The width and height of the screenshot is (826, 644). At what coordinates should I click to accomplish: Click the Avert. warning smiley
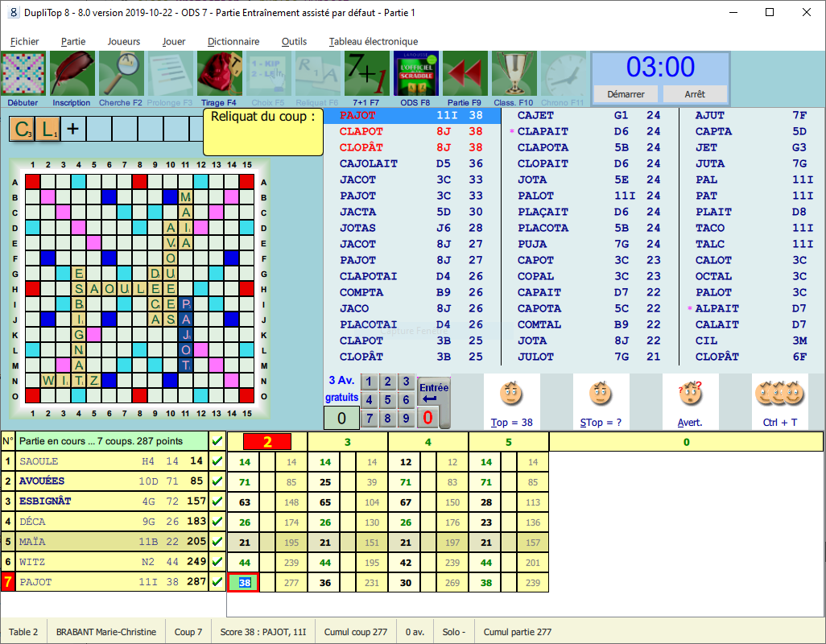coord(689,394)
